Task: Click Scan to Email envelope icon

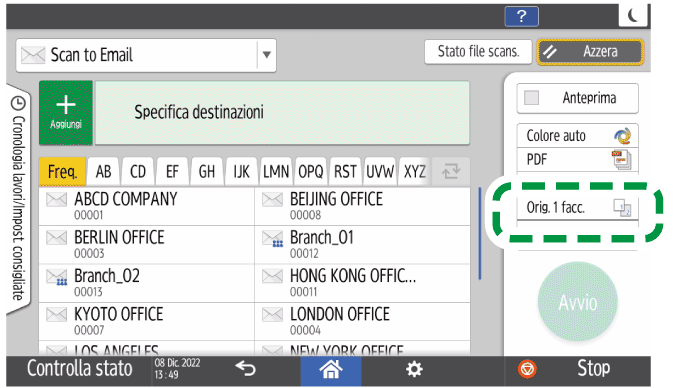Action: (x=33, y=55)
